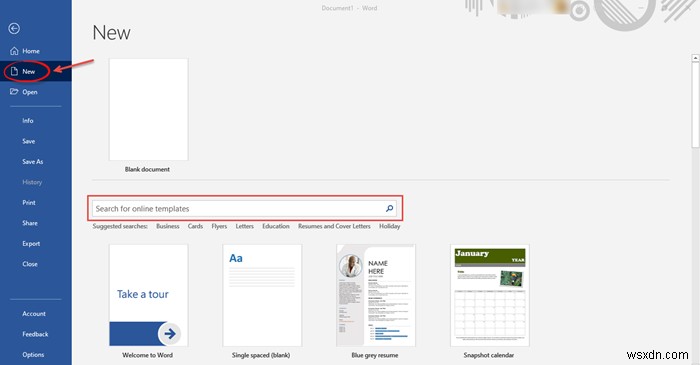The image size is (700, 365).
Task: Select the Single spaced (blank) template
Action: click(262, 295)
